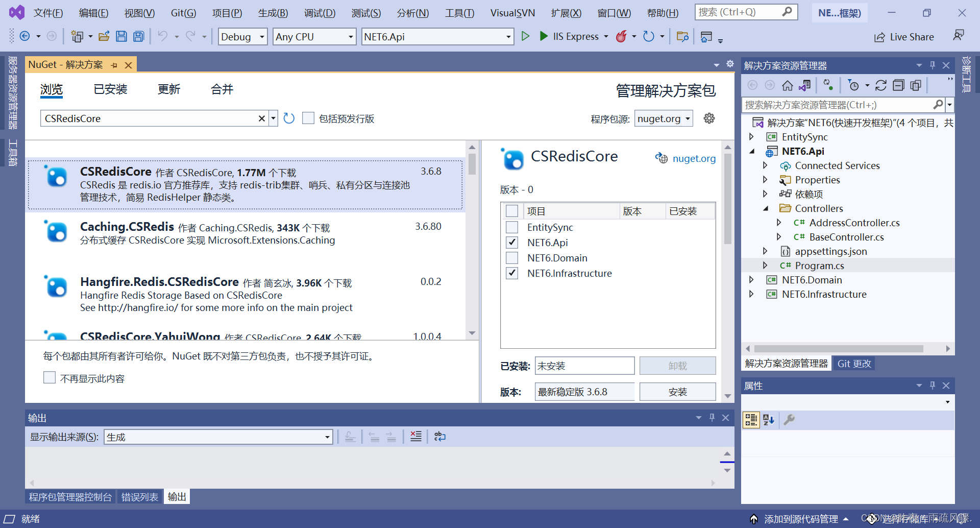This screenshot has height=528, width=980.
Task: Click the browser refresh toolbar icon
Action: (x=649, y=36)
